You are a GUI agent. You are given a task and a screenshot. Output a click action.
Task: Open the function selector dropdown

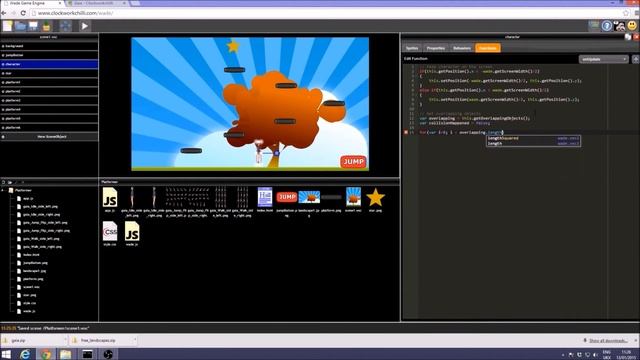point(604,59)
